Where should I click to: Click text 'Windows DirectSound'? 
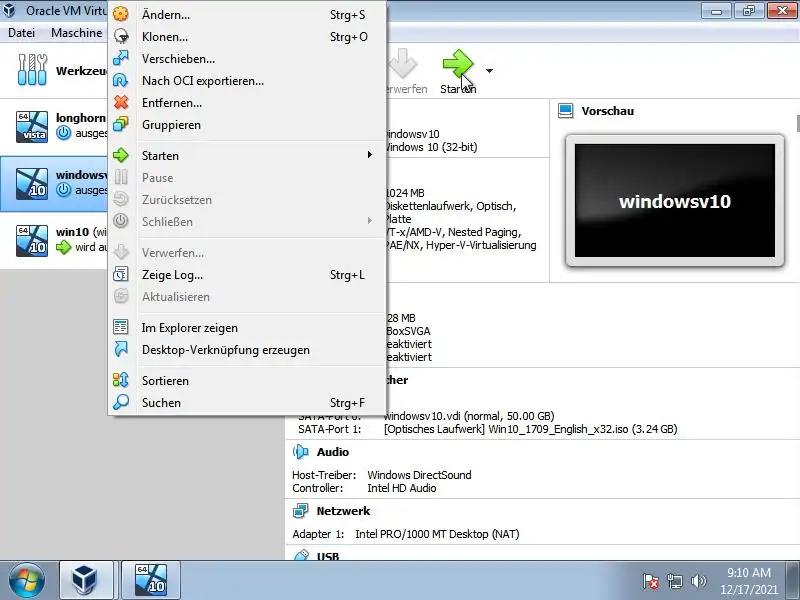[419, 475]
